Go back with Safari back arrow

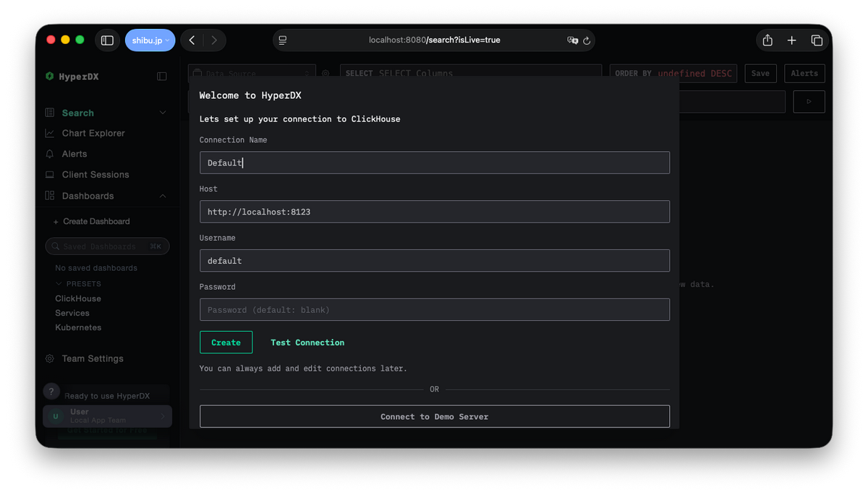(192, 40)
